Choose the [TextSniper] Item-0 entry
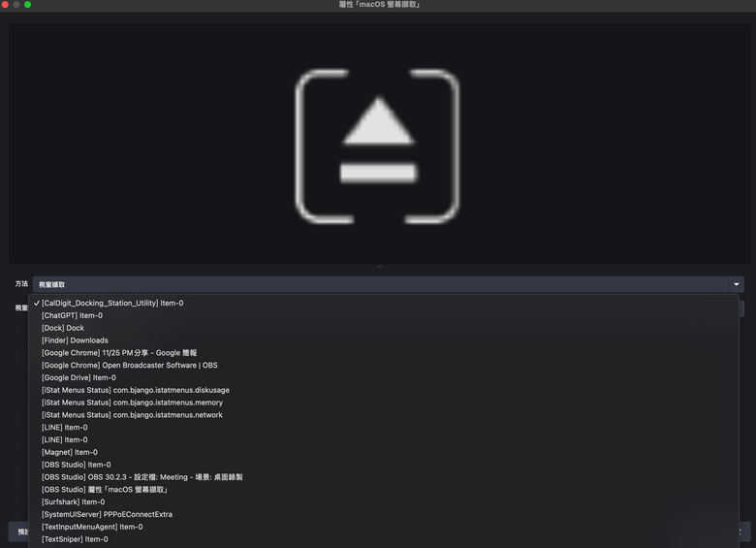The image size is (756, 548). 383,539
